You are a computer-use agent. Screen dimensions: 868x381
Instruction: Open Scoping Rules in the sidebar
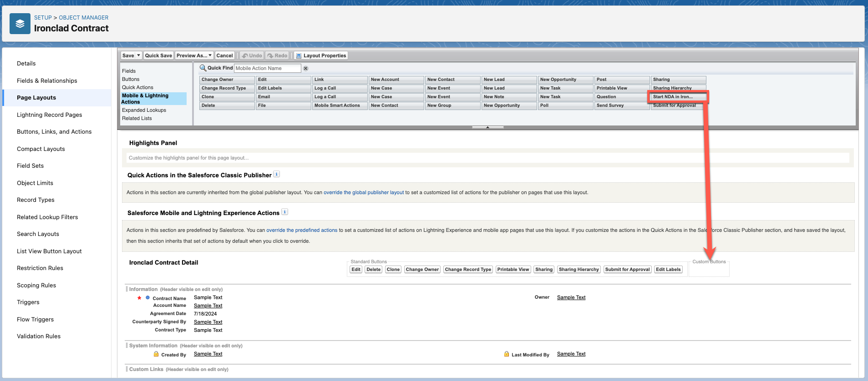(x=36, y=285)
